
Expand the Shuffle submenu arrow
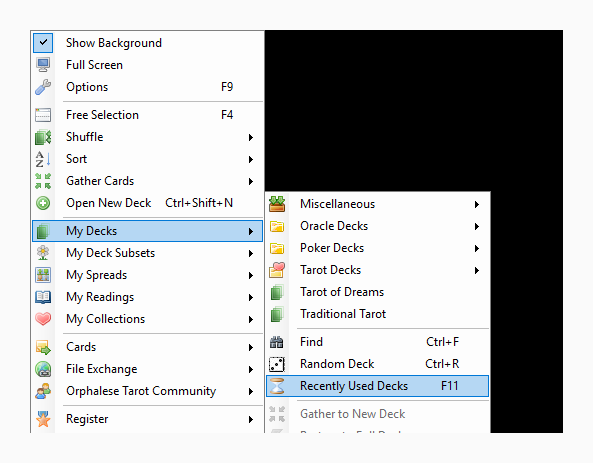click(x=251, y=137)
